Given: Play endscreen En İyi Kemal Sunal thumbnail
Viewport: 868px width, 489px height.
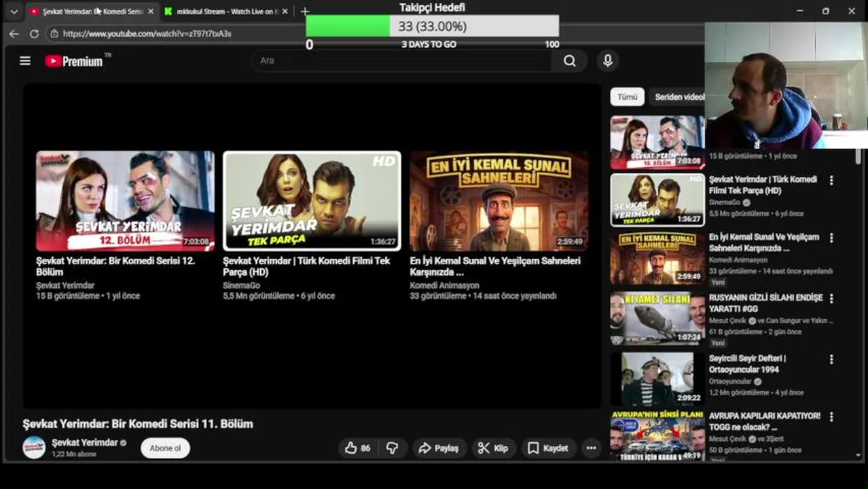Looking at the screenshot, I should [x=499, y=201].
